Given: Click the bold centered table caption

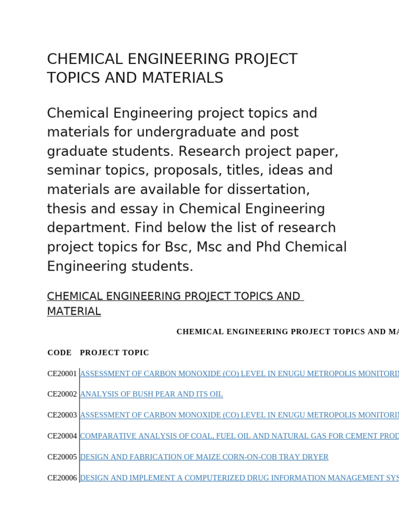Looking at the screenshot, I should (287, 331).
